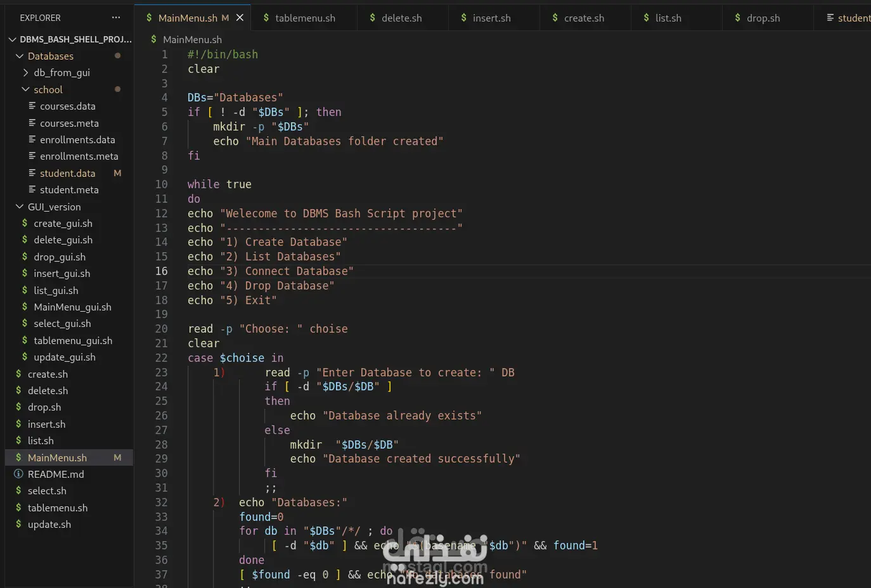Viewport: 871px width, 588px height.
Task: Click the file icon beside enrollments.meta
Action: (32, 156)
